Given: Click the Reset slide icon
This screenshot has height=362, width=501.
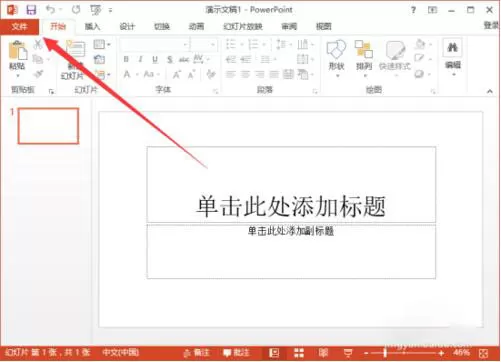Looking at the screenshot, I should [x=99, y=60].
